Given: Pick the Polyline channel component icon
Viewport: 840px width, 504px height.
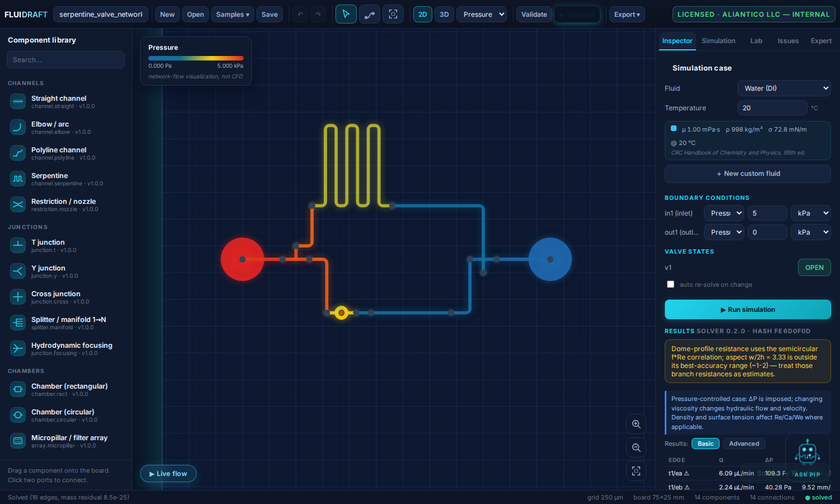Looking at the screenshot, I should (18, 153).
